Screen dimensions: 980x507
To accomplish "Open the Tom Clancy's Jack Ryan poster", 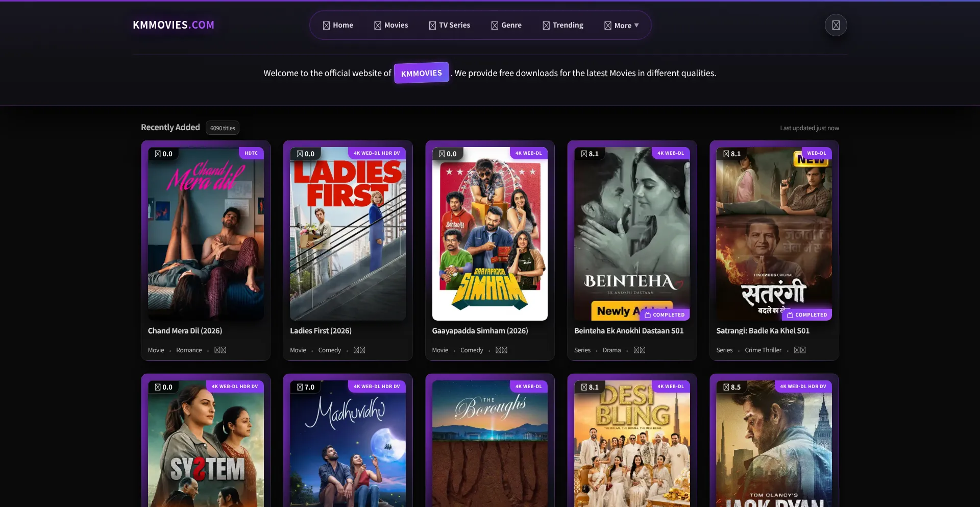I will pos(774,444).
